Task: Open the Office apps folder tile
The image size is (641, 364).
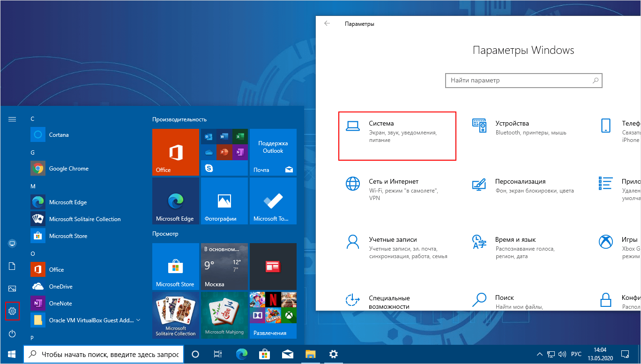Action: point(224,152)
